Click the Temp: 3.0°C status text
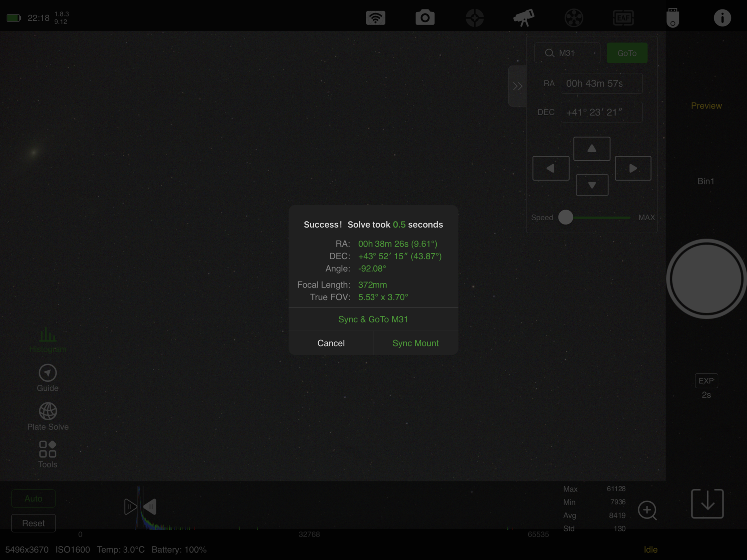747x560 pixels. pyautogui.click(x=121, y=550)
